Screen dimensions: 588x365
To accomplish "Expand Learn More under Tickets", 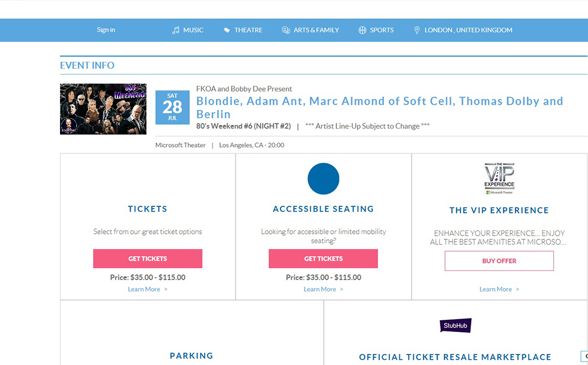I will [x=147, y=289].
